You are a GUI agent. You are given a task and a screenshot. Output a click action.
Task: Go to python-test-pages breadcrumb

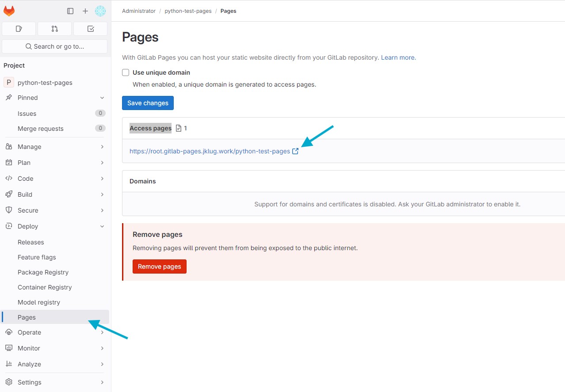click(188, 11)
